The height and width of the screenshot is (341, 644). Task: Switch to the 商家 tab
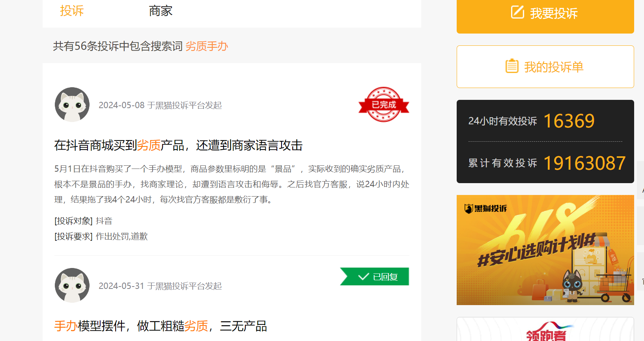point(161,11)
